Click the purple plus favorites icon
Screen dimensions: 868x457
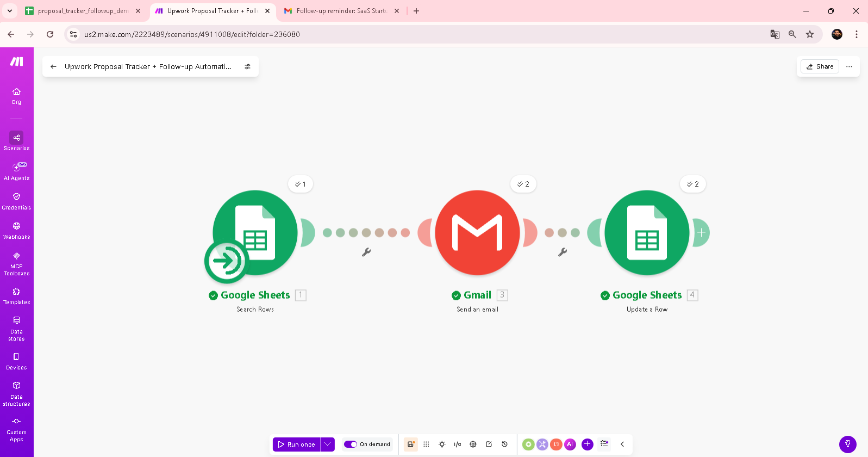pos(588,444)
